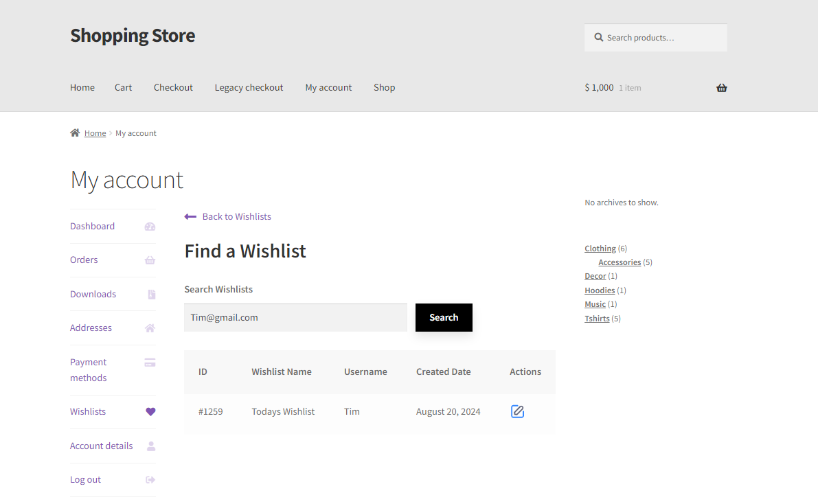Open the Payment methods account link
Viewport: 818px width, 504px height.
(88, 370)
